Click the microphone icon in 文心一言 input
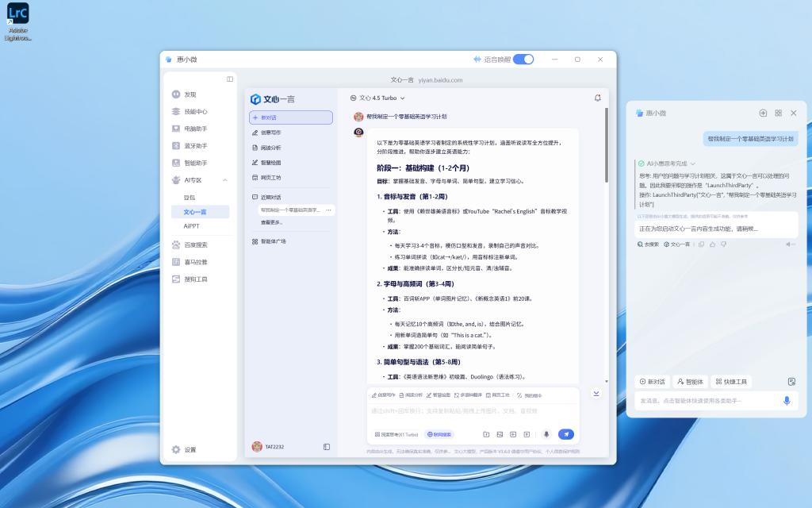Image resolution: width=812 pixels, height=508 pixels. click(x=546, y=434)
